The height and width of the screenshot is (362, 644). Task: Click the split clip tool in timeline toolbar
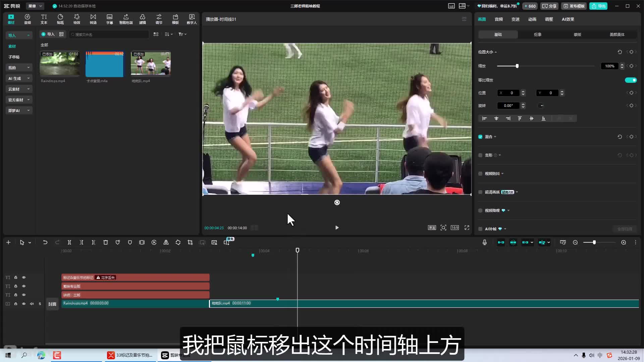[x=69, y=242]
